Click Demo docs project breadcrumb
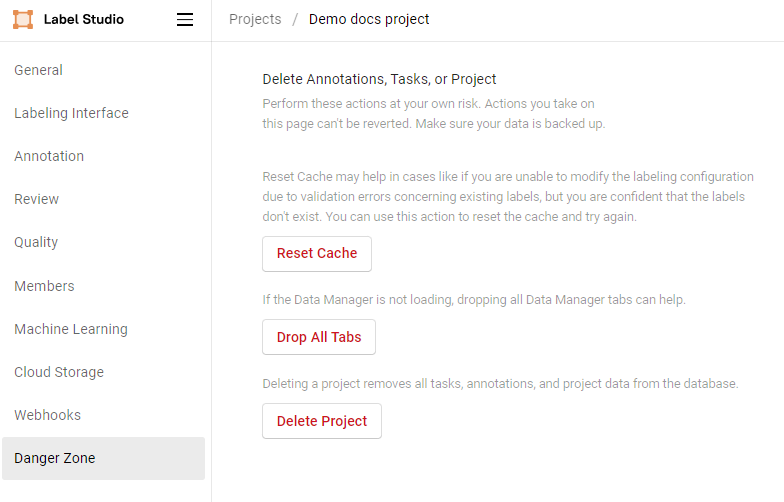The height and width of the screenshot is (502, 784). (369, 19)
